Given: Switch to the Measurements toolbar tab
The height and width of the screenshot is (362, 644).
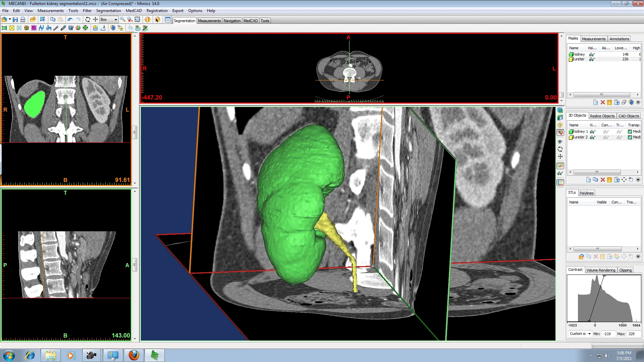Looking at the screenshot, I should [x=209, y=21].
